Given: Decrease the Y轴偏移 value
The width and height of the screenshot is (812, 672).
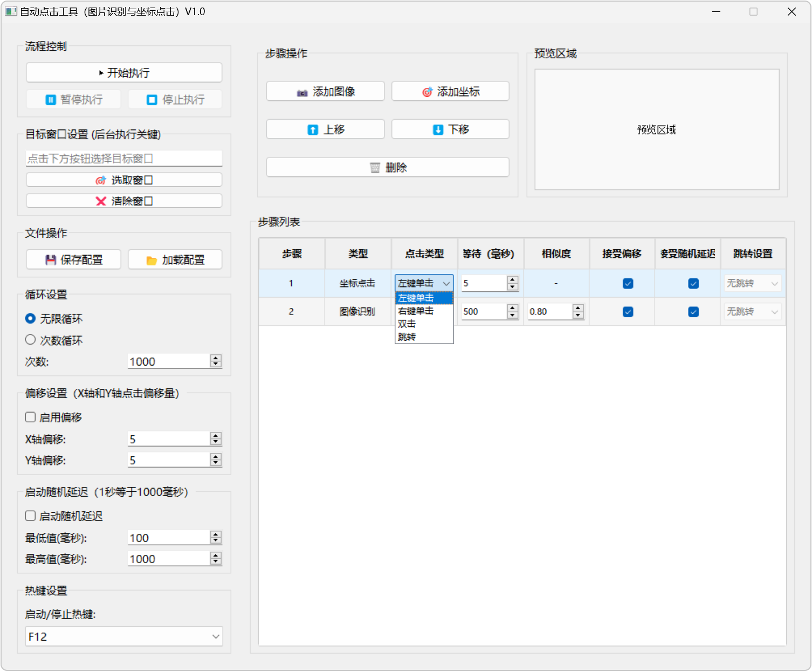Looking at the screenshot, I should tap(216, 463).
